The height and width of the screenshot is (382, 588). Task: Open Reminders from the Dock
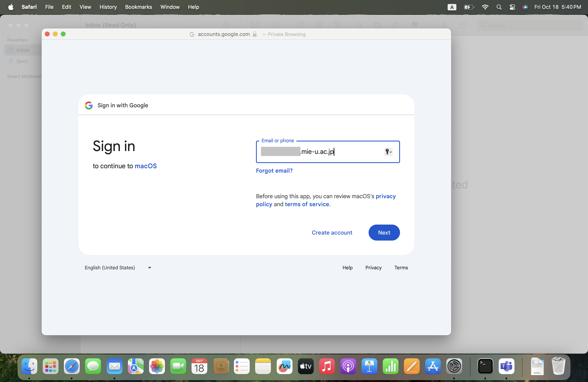point(242,366)
